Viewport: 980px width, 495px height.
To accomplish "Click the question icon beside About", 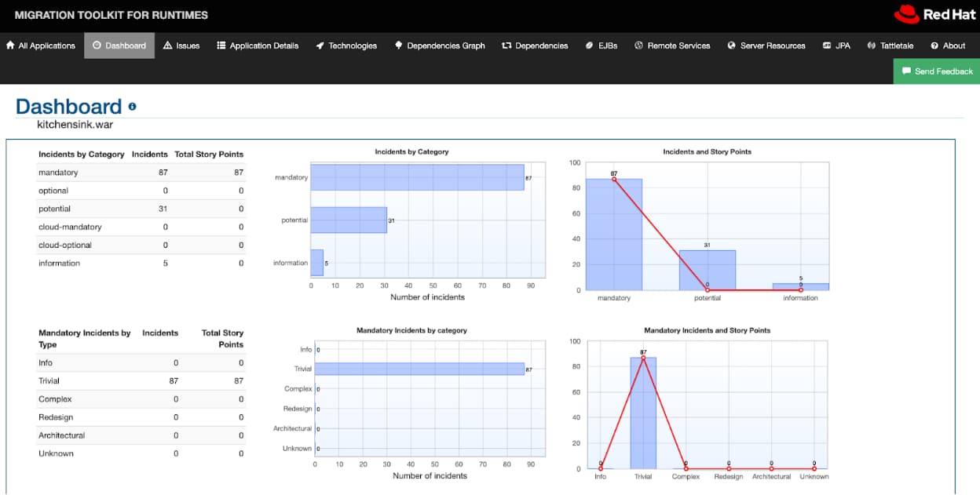I will [x=934, y=45].
